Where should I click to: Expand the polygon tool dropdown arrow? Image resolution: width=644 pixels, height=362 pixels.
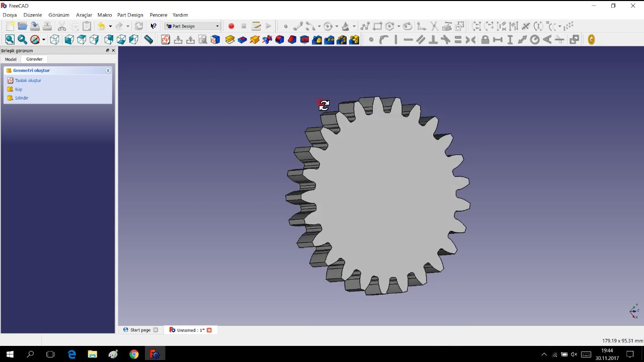tap(398, 26)
